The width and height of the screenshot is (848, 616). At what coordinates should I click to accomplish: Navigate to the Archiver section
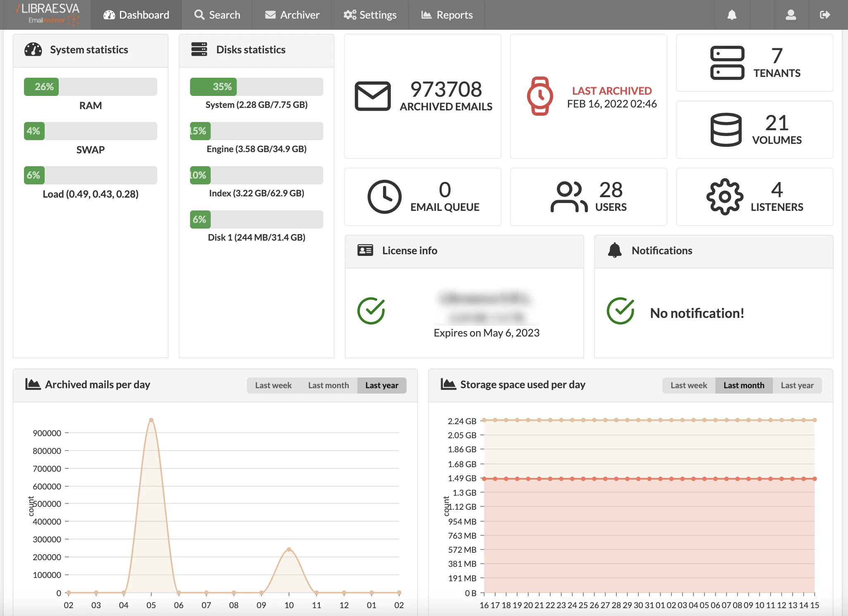point(292,14)
